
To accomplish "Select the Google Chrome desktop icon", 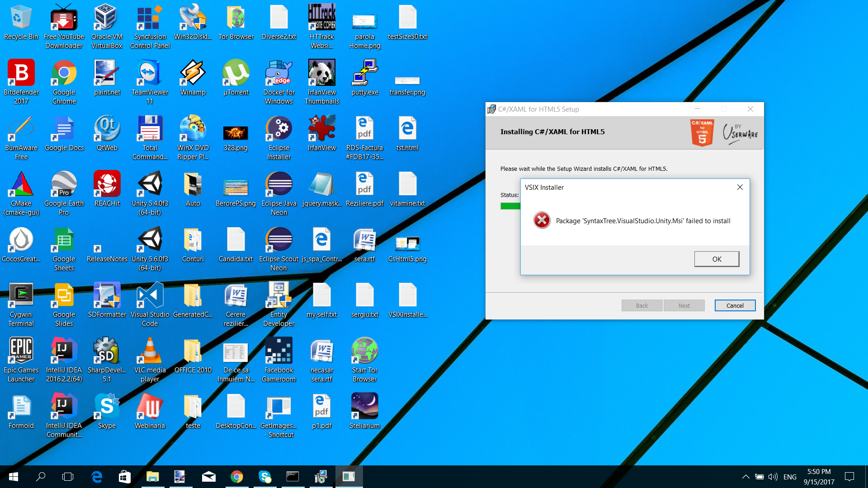I will 64,82.
